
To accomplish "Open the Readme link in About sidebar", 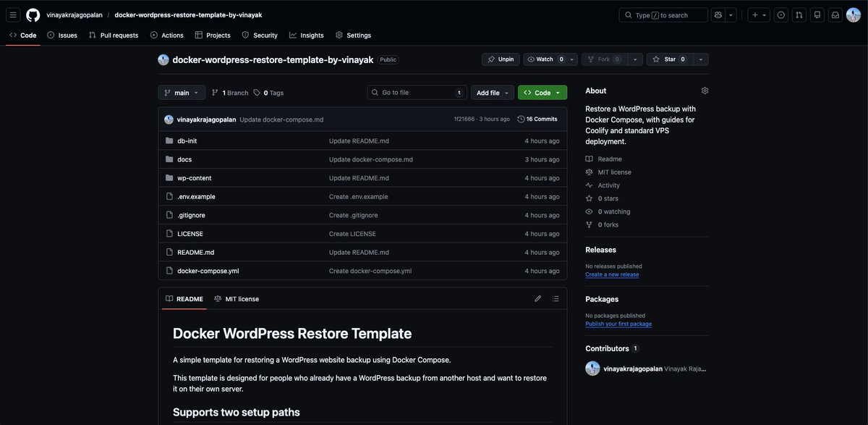I will tap(604, 159).
